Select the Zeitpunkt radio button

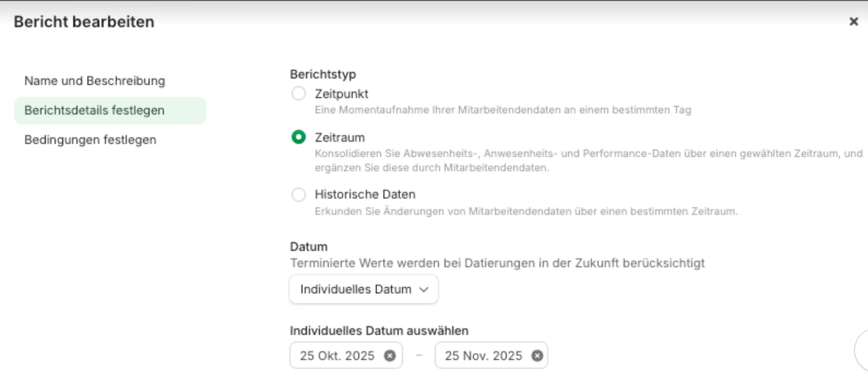[298, 94]
